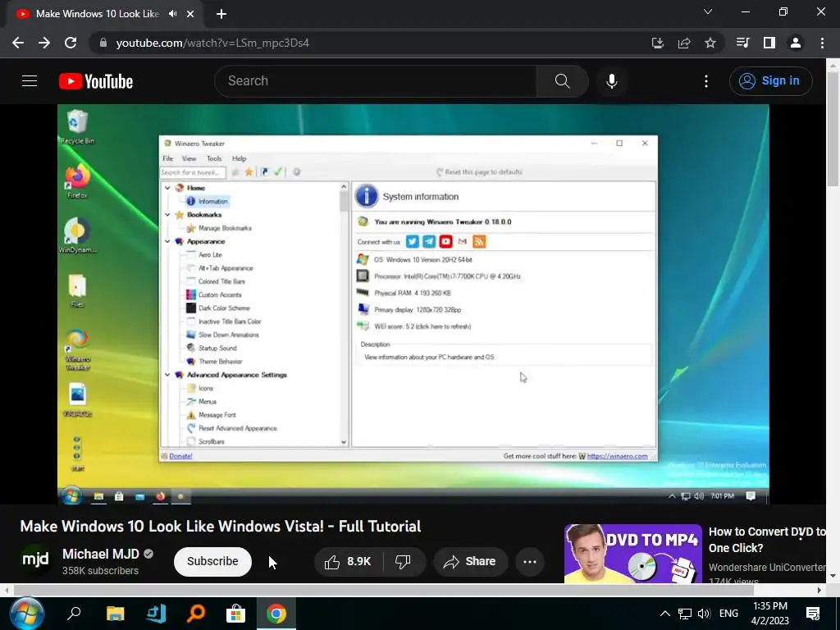Open Michael MJD channel avatar
The image size is (840, 630).
(36, 560)
